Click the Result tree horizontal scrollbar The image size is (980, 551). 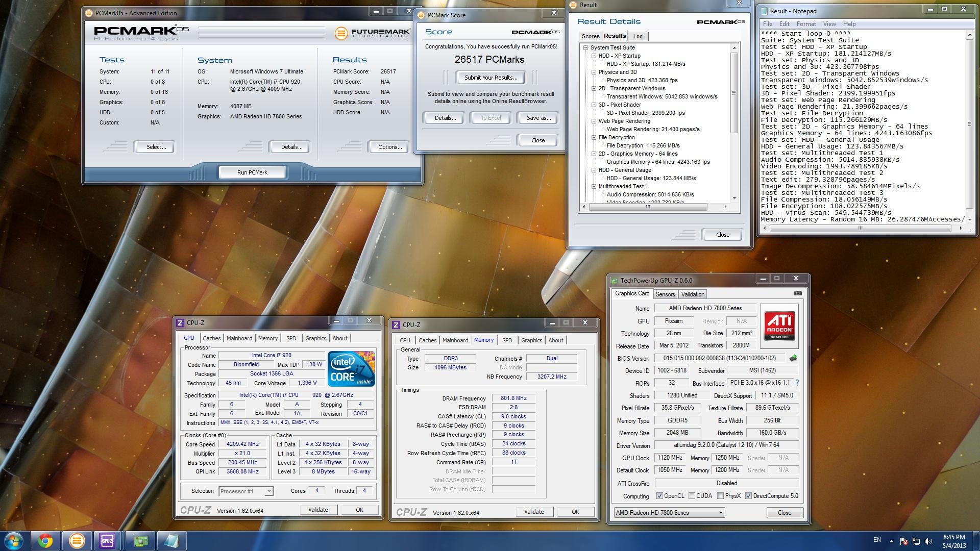[x=656, y=207]
